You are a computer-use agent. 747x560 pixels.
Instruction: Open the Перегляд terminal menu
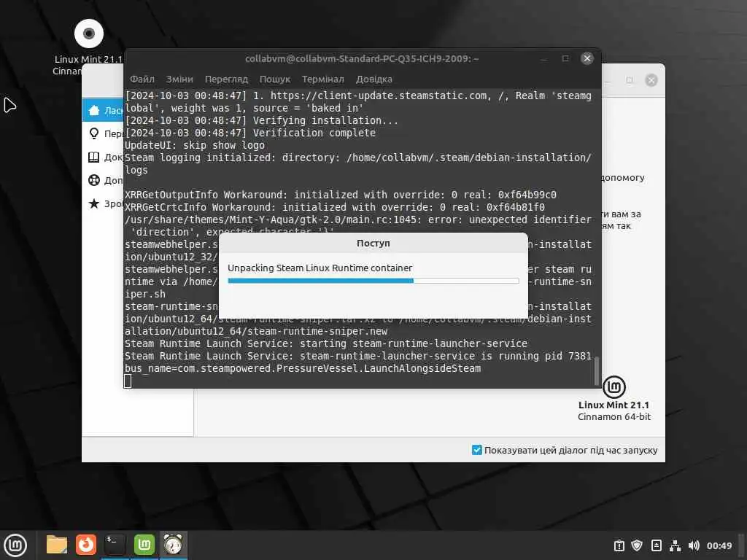(226, 79)
